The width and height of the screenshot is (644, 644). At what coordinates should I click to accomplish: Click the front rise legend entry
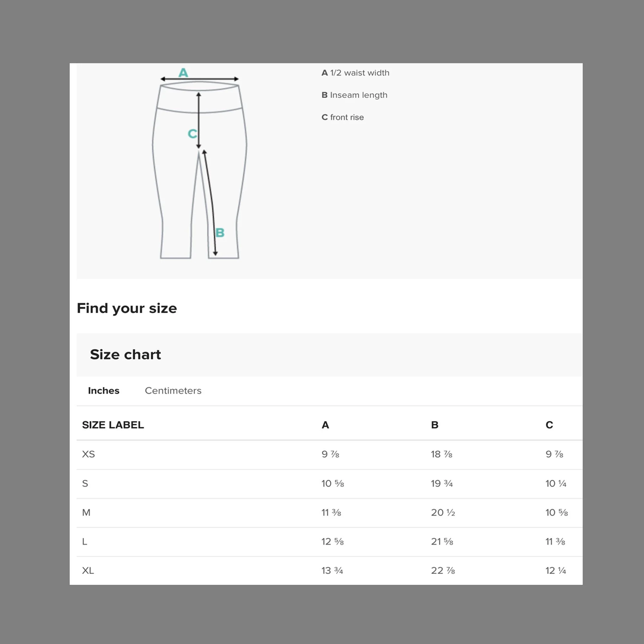point(343,117)
